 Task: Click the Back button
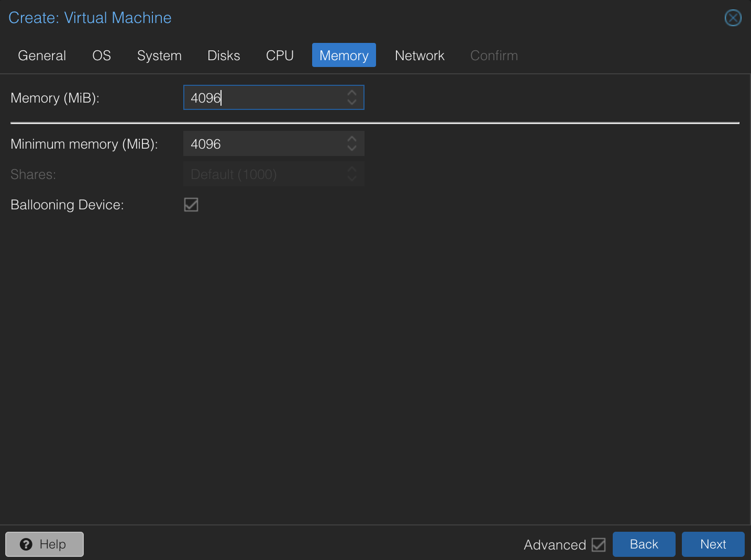point(644,544)
